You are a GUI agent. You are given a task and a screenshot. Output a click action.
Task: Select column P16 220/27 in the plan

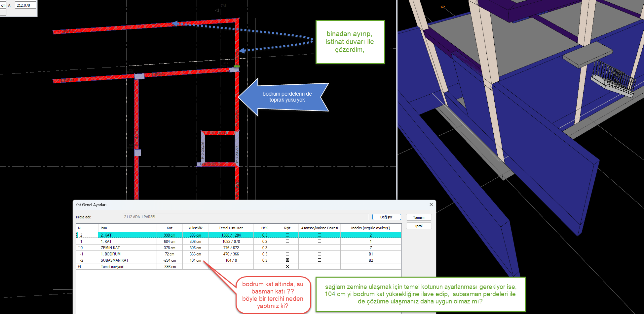point(237,149)
